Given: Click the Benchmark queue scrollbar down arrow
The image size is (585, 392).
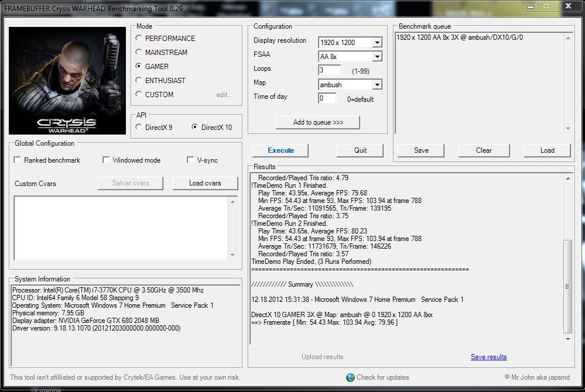Looking at the screenshot, I should (x=568, y=129).
